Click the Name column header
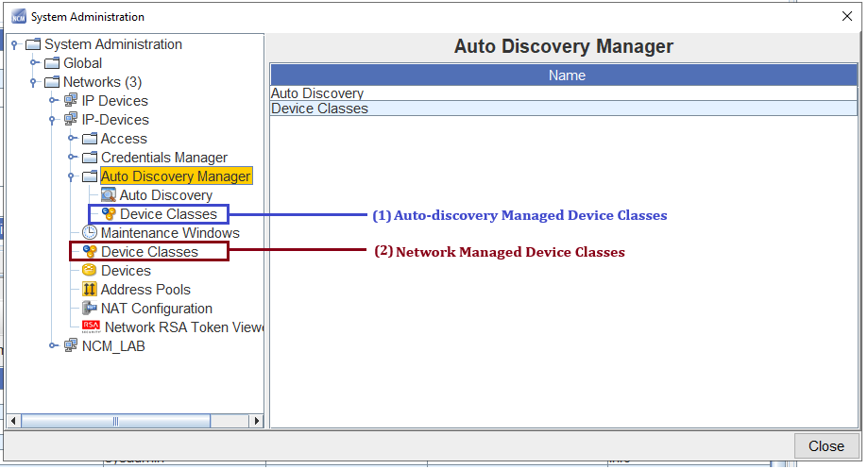The height and width of the screenshot is (469, 868). tap(567, 75)
